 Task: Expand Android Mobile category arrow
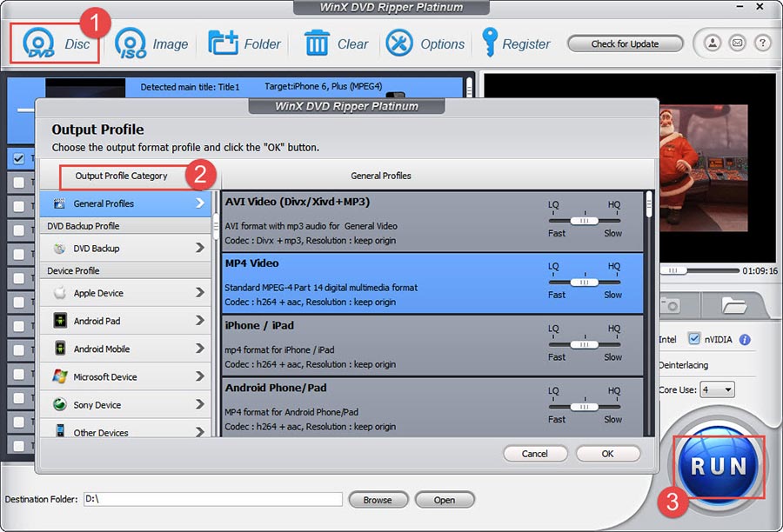click(x=200, y=349)
